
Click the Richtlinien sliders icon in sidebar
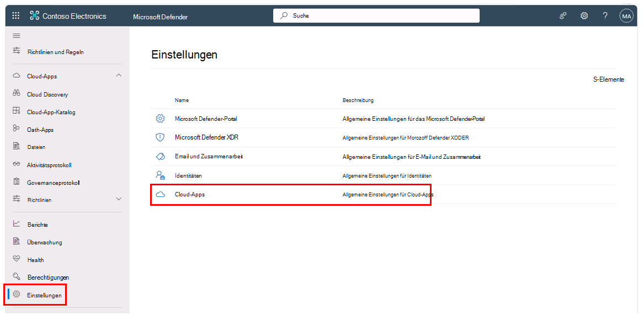17,199
